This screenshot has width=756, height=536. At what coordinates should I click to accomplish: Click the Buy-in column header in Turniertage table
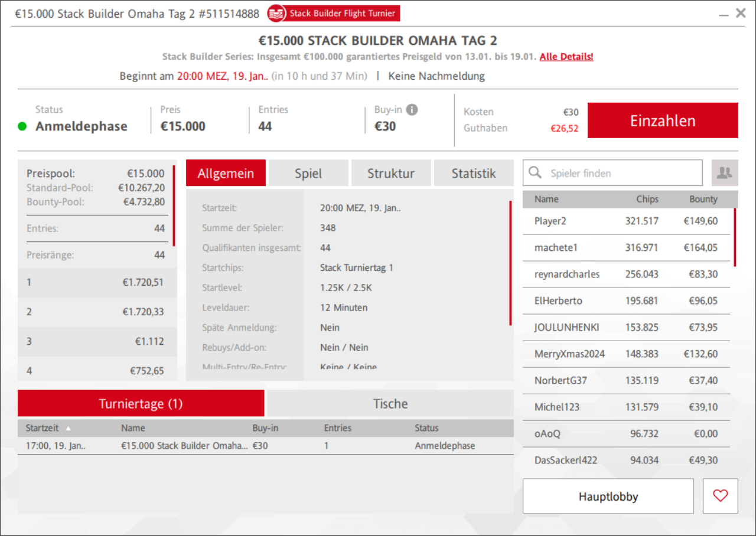(x=266, y=428)
